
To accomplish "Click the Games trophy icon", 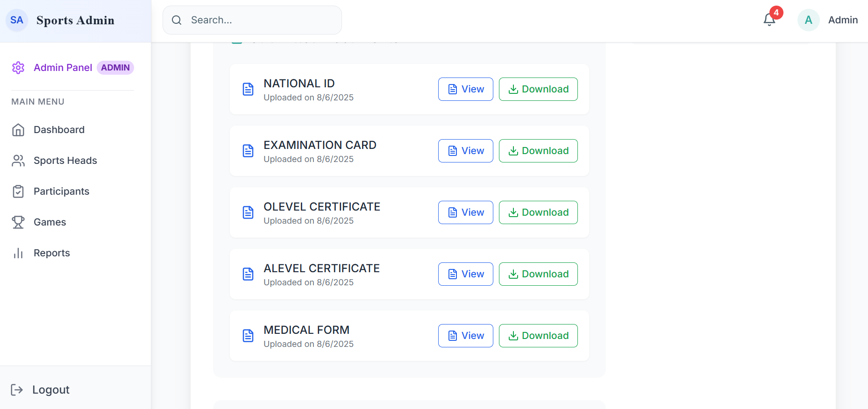I will 18,222.
